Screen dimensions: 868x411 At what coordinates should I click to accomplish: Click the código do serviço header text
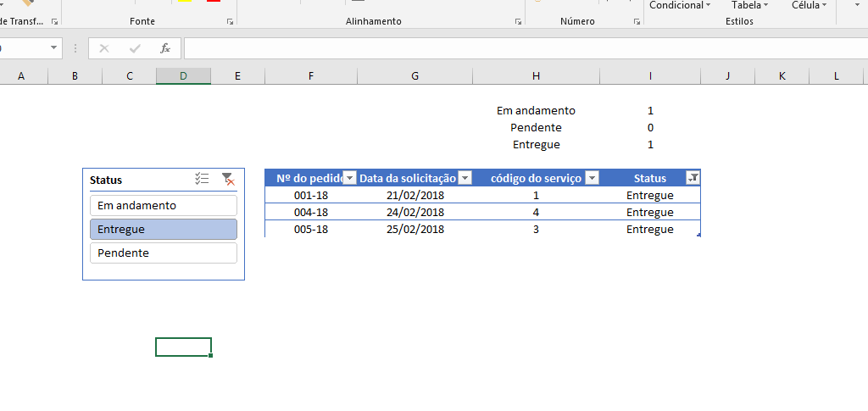(x=536, y=178)
